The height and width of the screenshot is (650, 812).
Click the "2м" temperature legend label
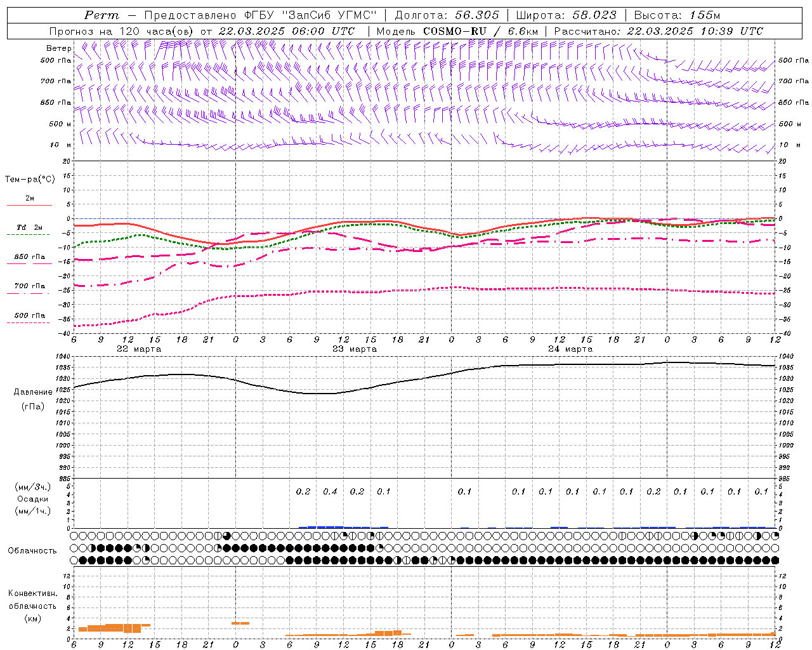point(30,198)
